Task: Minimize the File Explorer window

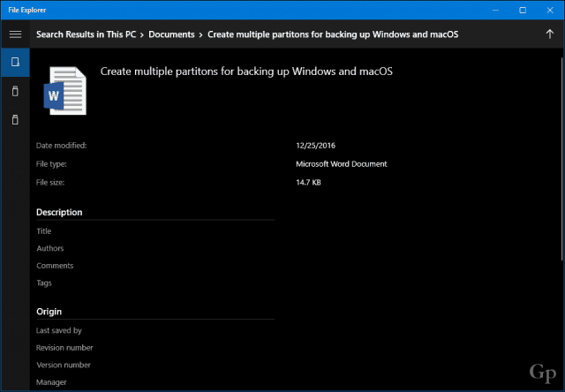Action: pos(495,10)
